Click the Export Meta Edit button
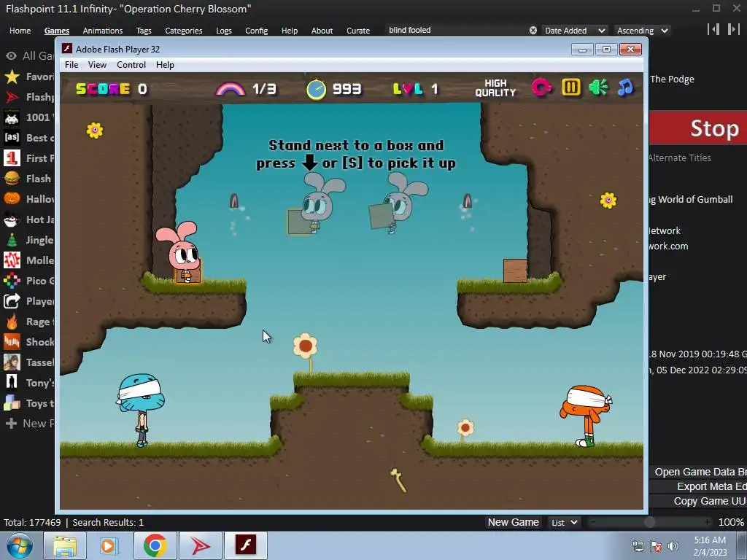Image resolution: width=747 pixels, height=560 pixels. [x=698, y=486]
